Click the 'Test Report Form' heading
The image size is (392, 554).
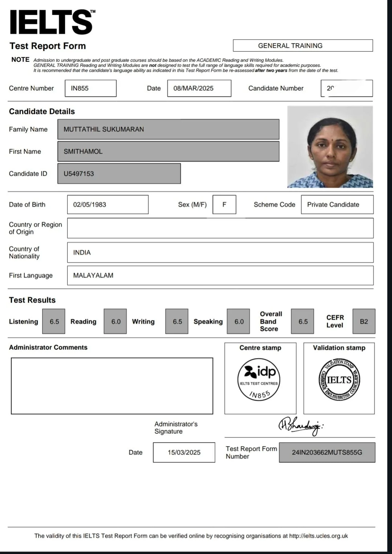point(48,46)
